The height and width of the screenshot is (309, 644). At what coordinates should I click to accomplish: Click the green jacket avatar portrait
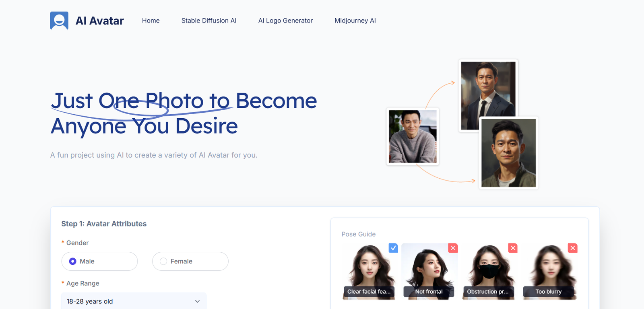coord(508,153)
